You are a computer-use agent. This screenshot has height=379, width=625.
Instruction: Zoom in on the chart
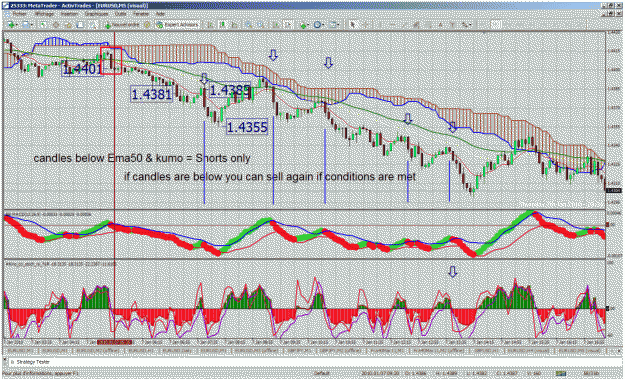click(x=248, y=25)
